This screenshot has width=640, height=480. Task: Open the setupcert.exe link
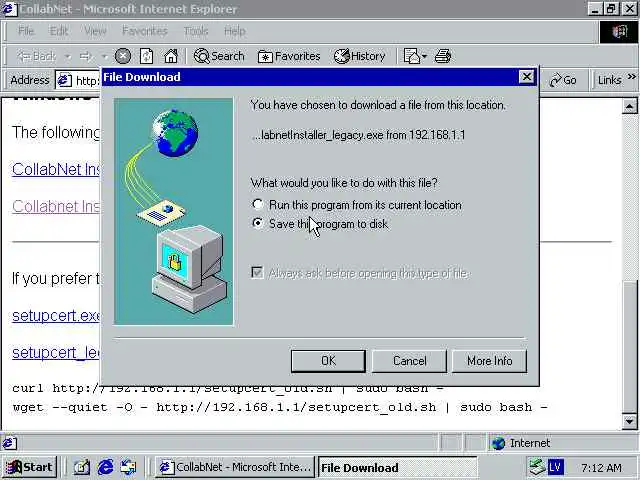(56, 316)
